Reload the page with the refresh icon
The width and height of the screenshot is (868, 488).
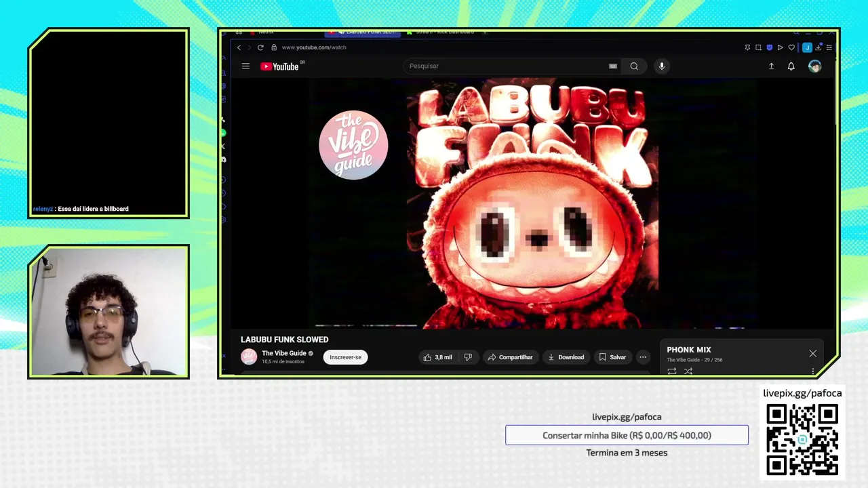(260, 47)
